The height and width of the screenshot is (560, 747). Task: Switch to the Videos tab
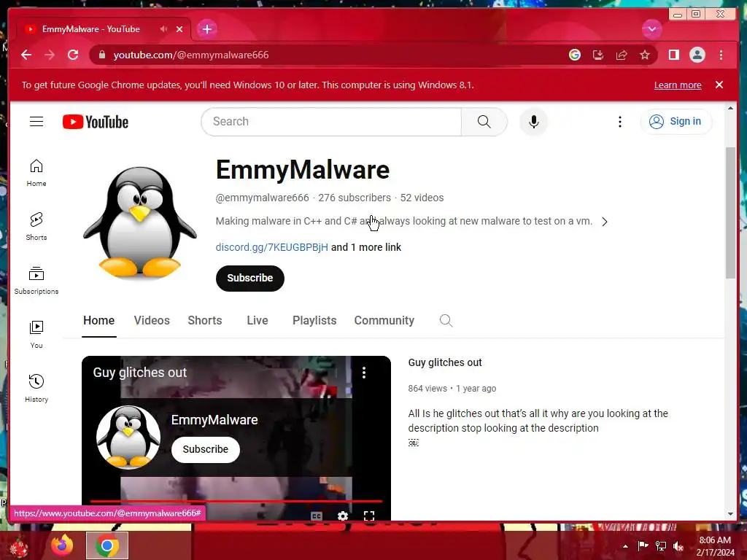coord(152,321)
